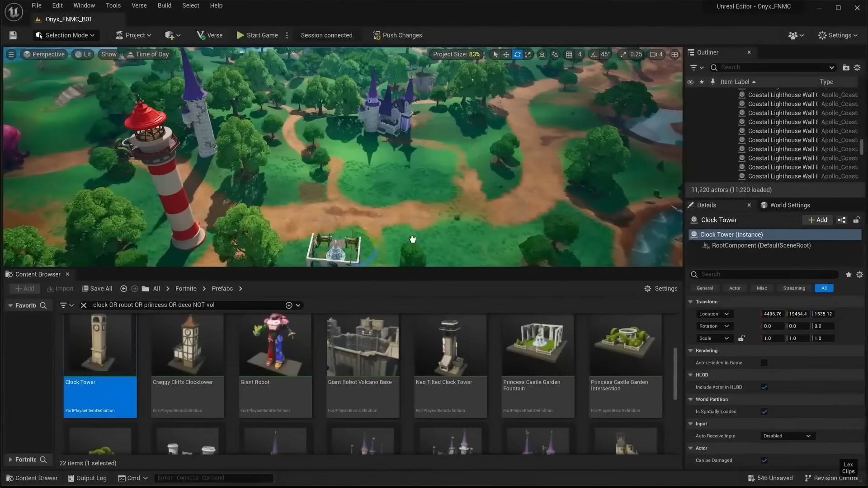Open the Build menu
This screenshot has width=868, height=488.
pyautogui.click(x=165, y=5)
